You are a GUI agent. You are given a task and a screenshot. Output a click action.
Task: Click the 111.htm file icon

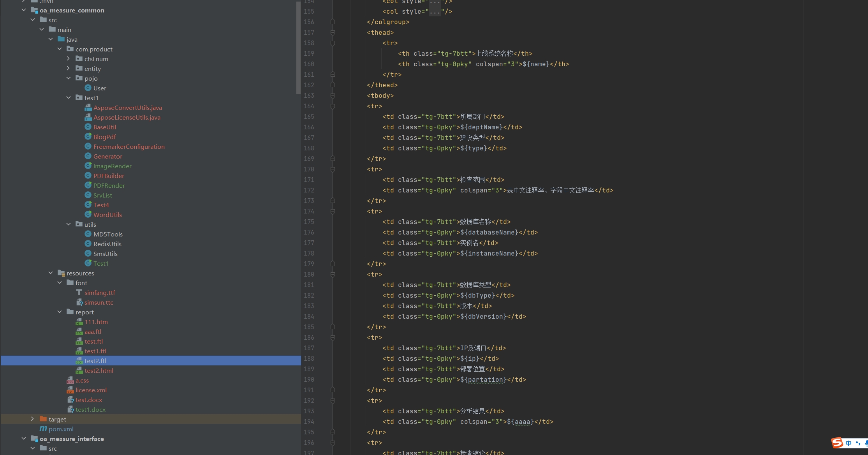click(79, 322)
